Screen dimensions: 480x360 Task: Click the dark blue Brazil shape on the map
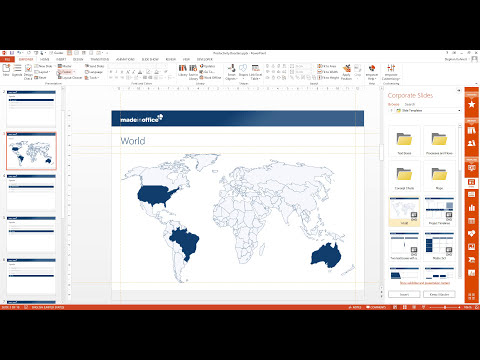pos(184,243)
